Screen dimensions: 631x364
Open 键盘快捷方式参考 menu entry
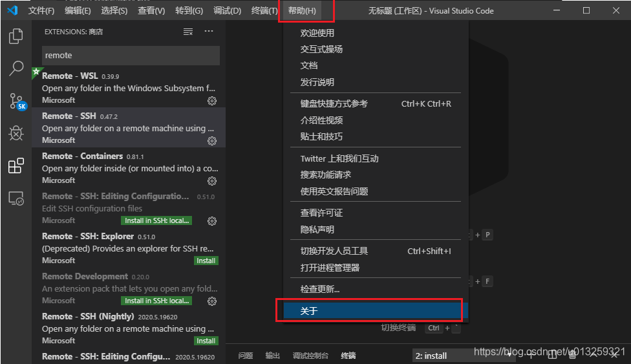376,104
